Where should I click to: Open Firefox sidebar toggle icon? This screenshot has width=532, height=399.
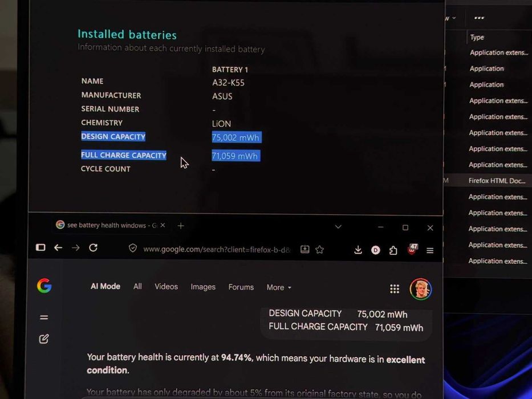tap(40, 247)
